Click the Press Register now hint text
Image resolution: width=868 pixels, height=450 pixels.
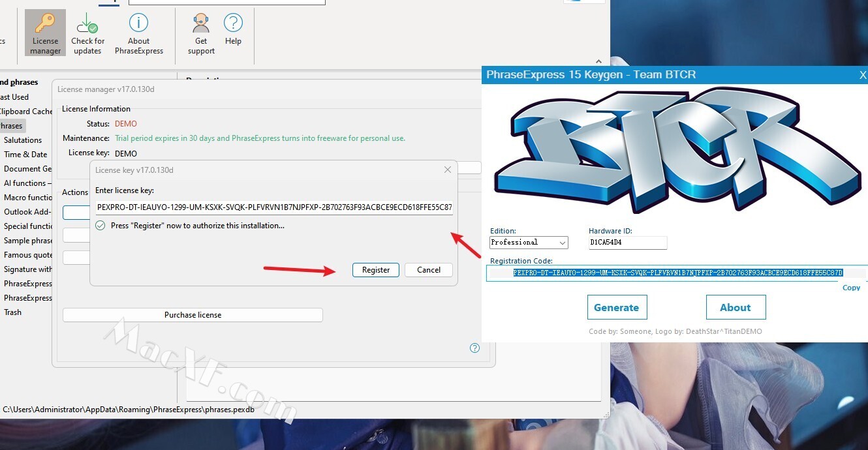point(198,225)
